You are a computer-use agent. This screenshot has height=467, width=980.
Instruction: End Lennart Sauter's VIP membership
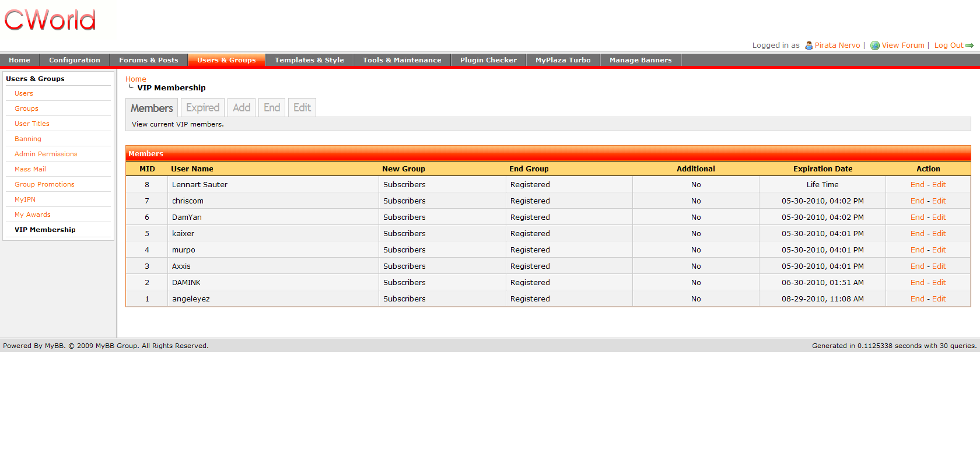pos(917,185)
